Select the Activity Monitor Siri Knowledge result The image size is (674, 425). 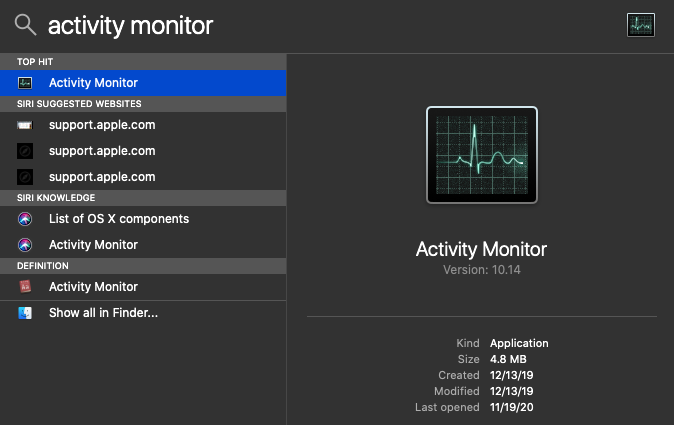[x=143, y=245]
